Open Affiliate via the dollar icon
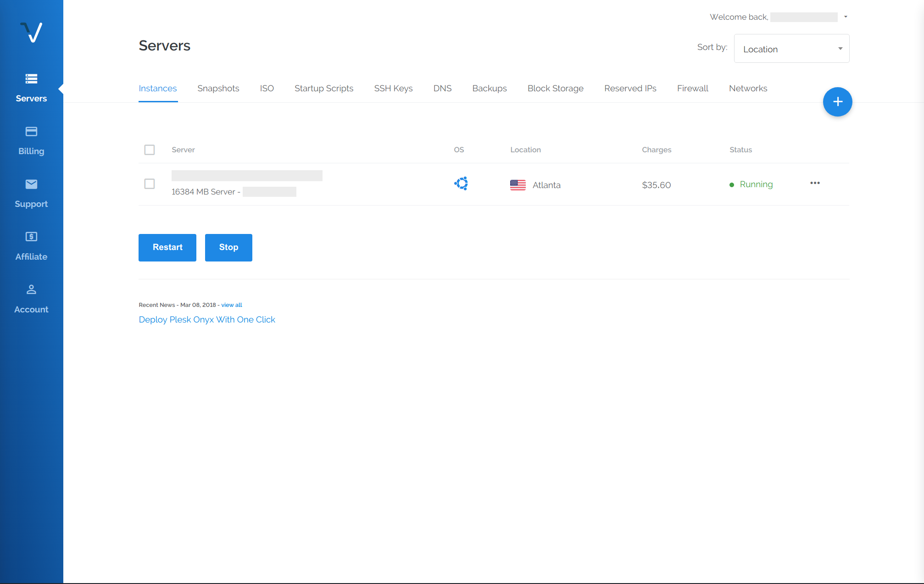This screenshot has width=924, height=584. click(31, 237)
